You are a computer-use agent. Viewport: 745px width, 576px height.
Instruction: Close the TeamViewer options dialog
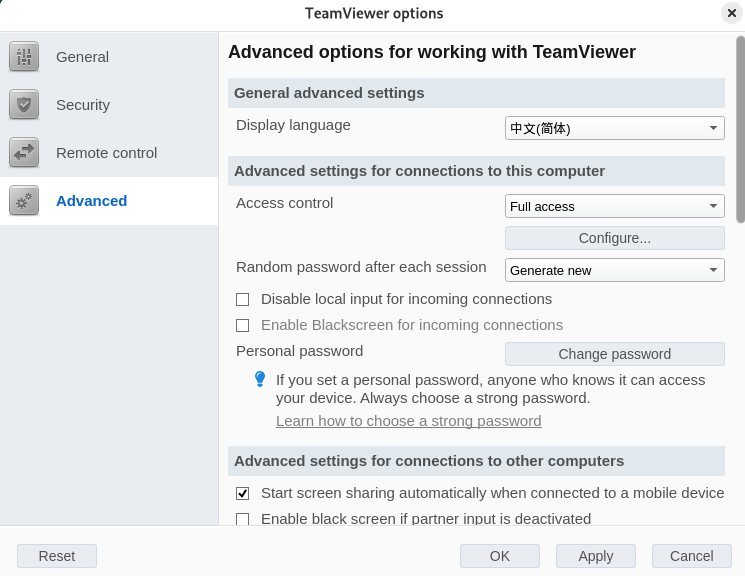coord(731,13)
